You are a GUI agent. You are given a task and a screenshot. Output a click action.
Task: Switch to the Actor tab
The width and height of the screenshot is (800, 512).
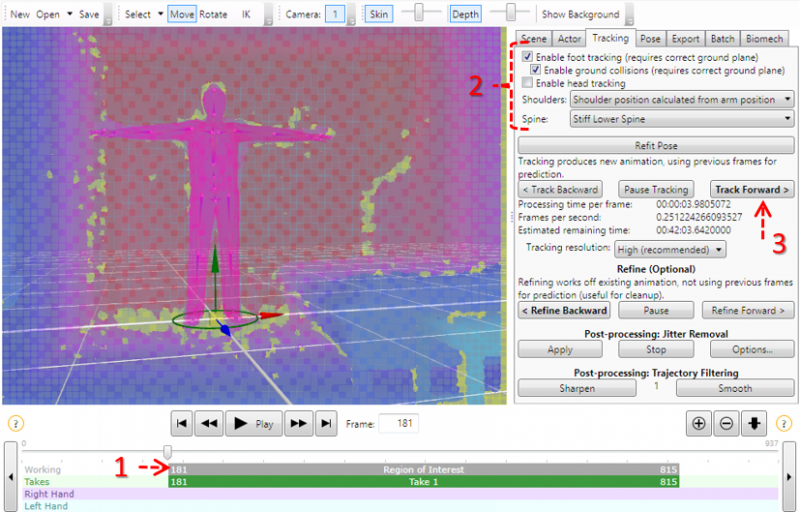[569, 39]
